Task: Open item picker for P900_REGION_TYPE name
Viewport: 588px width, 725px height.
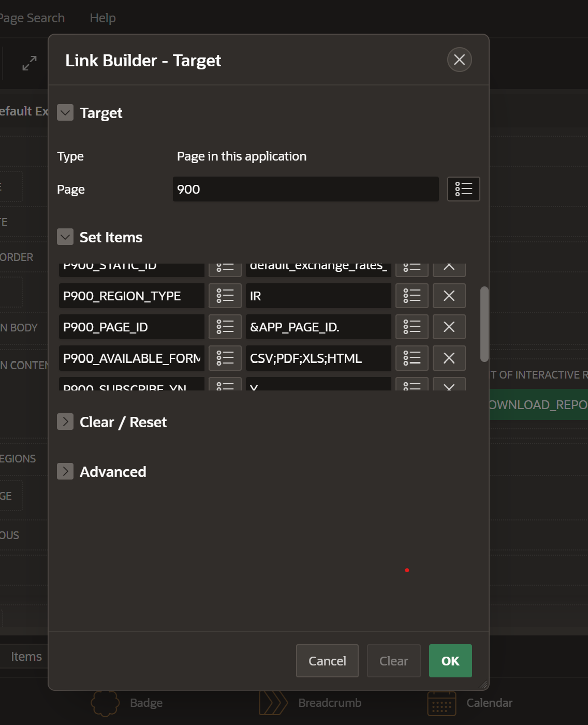Action: pyautogui.click(x=225, y=296)
